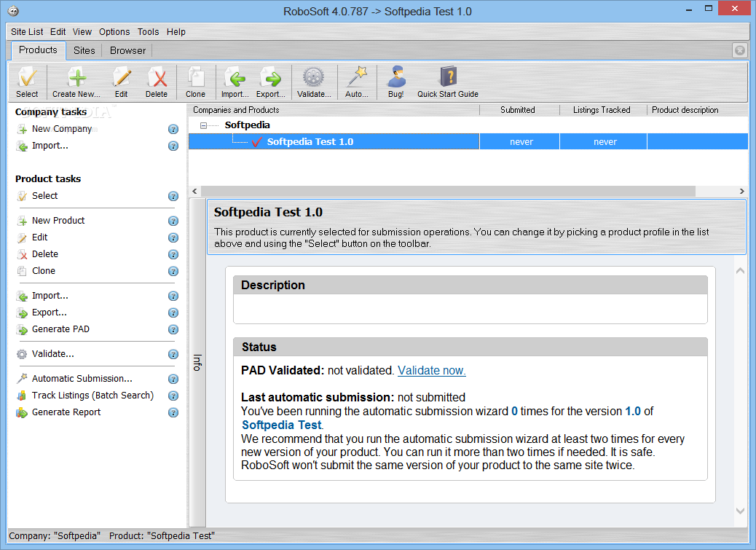This screenshot has width=756, height=550.
Task: Switch to the Products tab
Action: (x=38, y=50)
